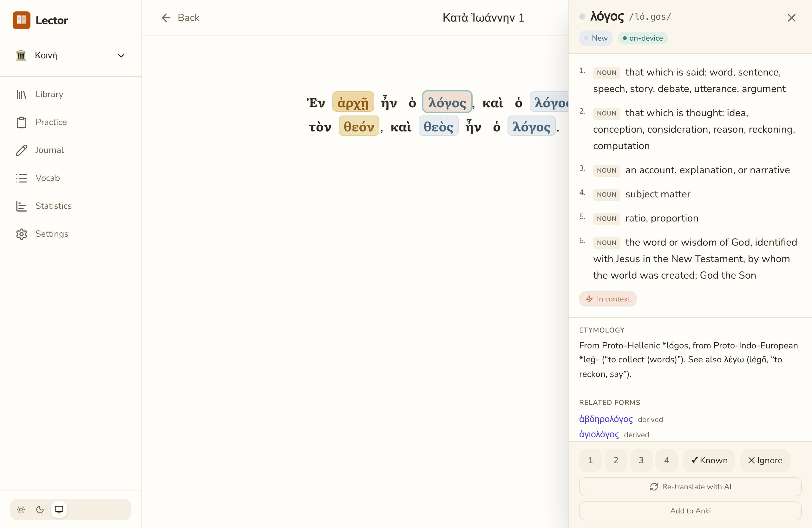Mark word as Ignore
This screenshot has height=528, width=812.
tap(765, 460)
